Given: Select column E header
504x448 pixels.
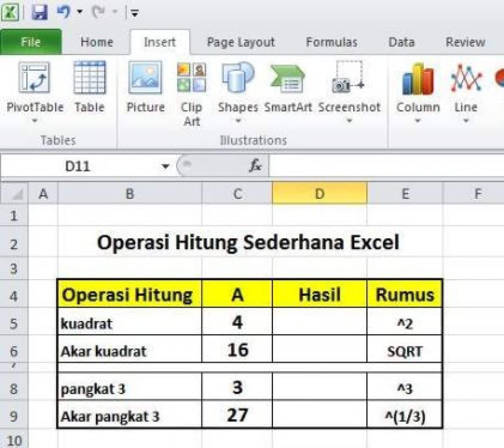Looking at the screenshot, I should tap(405, 194).
